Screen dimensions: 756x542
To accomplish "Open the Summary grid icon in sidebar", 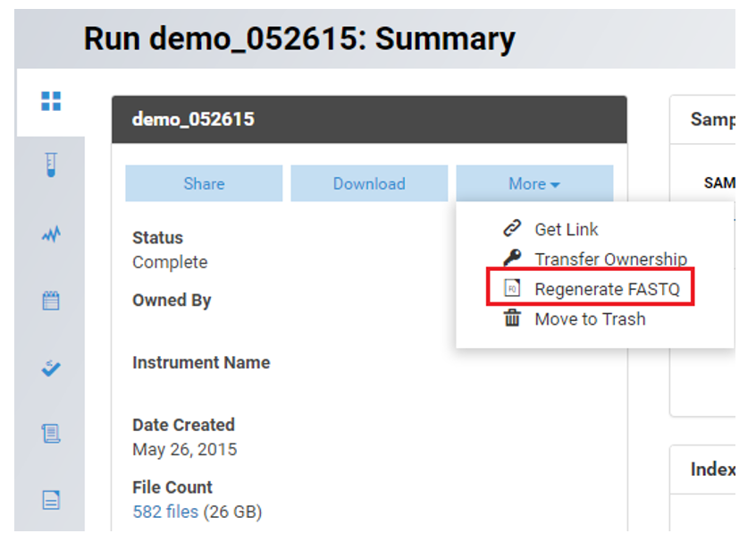I will [x=51, y=101].
